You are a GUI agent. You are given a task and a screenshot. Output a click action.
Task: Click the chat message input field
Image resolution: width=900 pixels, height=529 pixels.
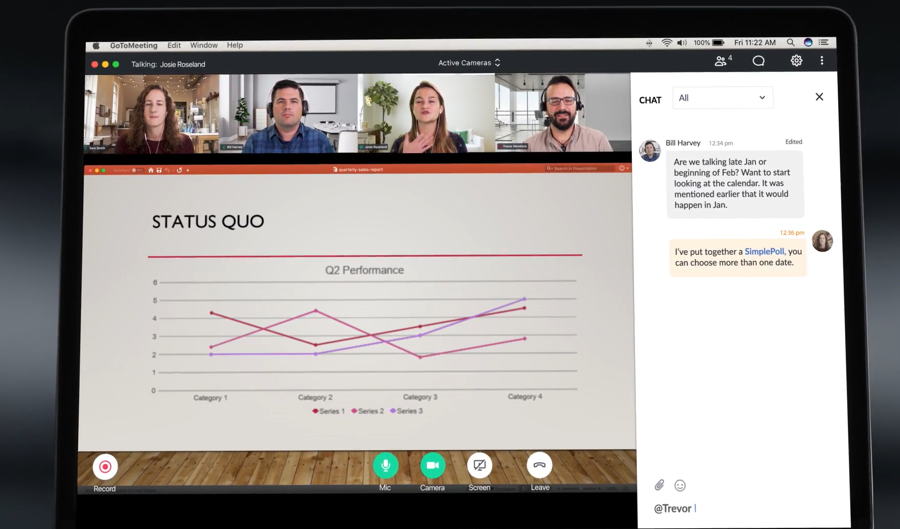(740, 508)
